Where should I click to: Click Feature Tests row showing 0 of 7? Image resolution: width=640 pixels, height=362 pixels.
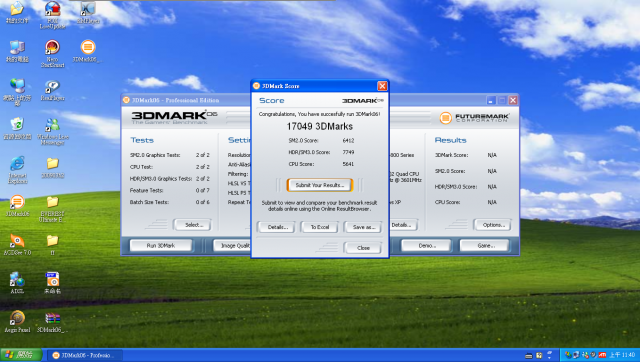170,191
